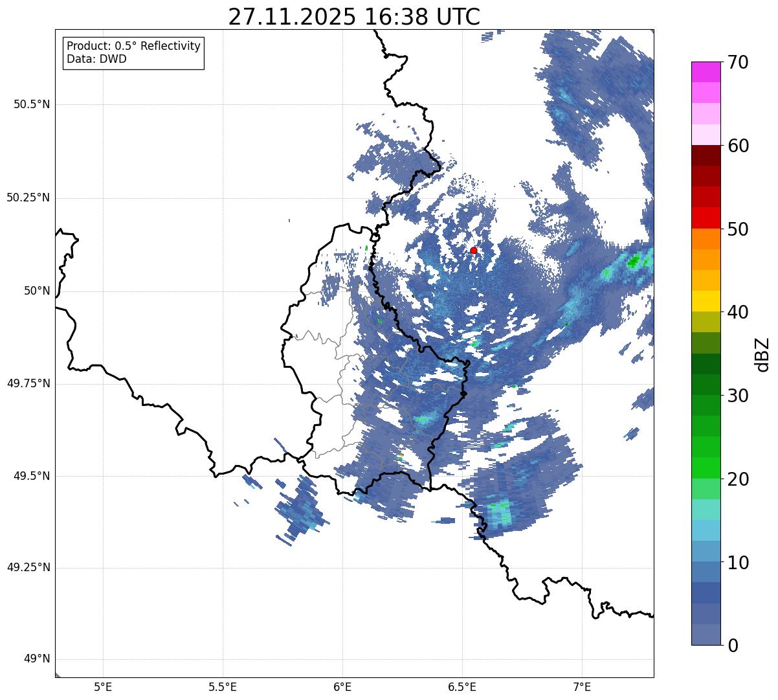The height and width of the screenshot is (700, 778).
Task: Click the 5°E longitude label
Action: (103, 686)
